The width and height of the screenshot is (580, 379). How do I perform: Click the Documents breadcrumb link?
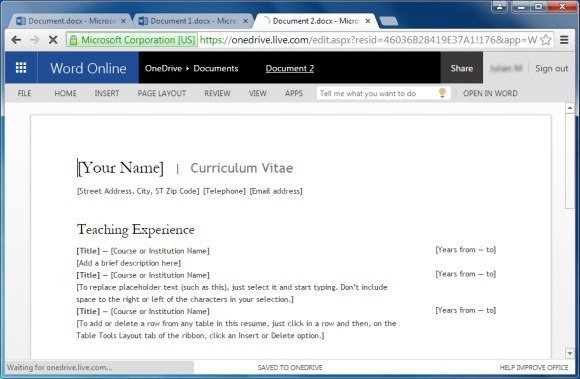point(216,68)
